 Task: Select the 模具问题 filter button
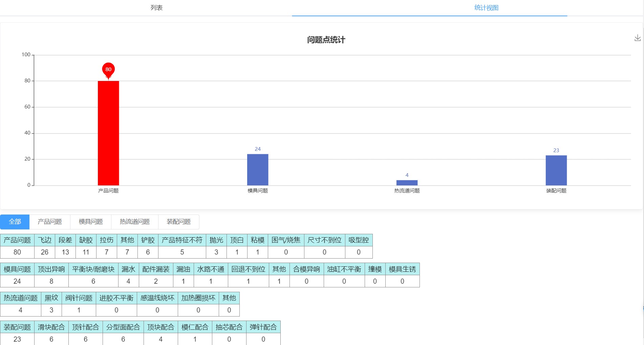pyautogui.click(x=91, y=222)
